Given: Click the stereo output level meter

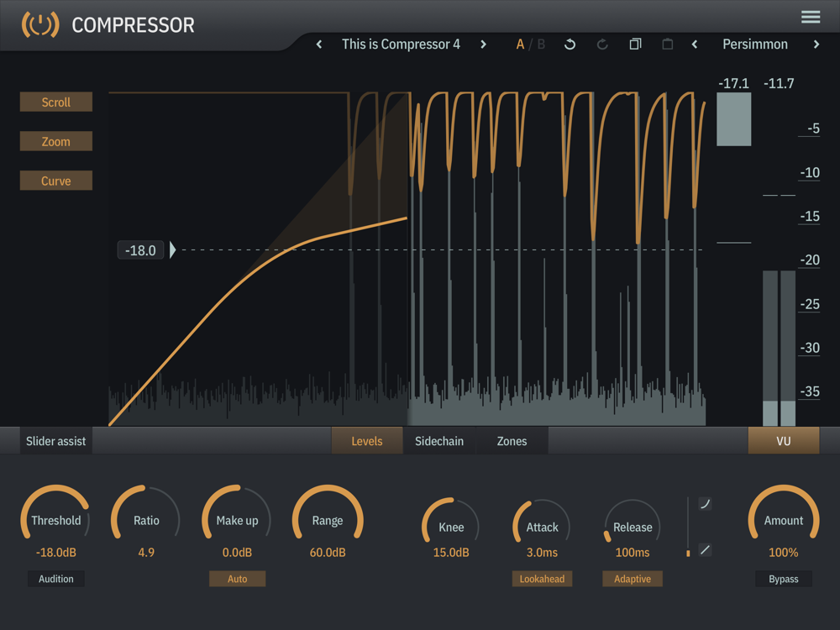Looking at the screenshot, I should (x=779, y=349).
